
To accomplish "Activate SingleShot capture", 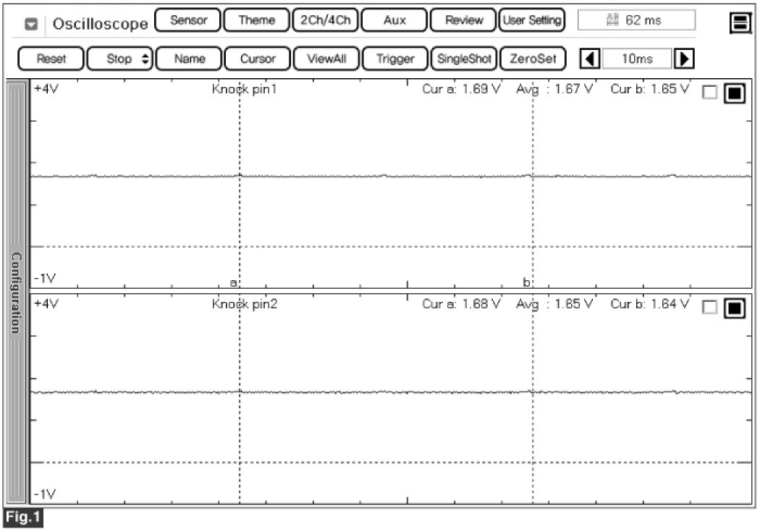I will pos(463,59).
